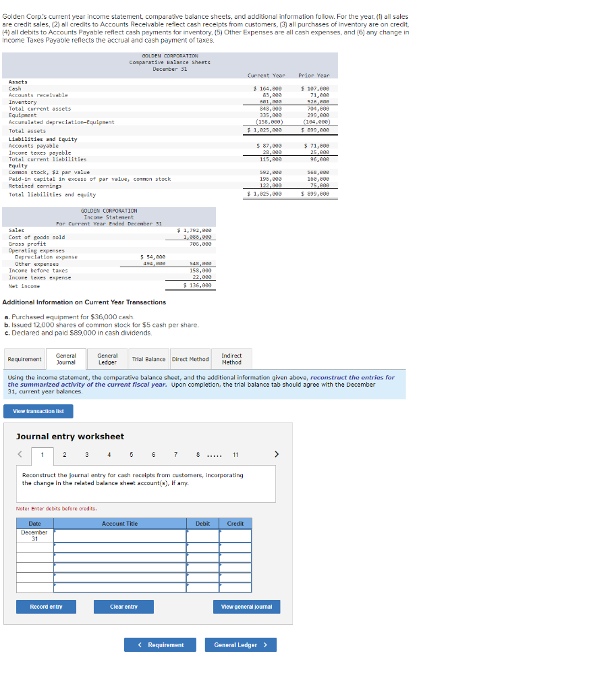The image size is (616, 691).
Task: Click the right chevron to view next entry
Action: pos(275,455)
